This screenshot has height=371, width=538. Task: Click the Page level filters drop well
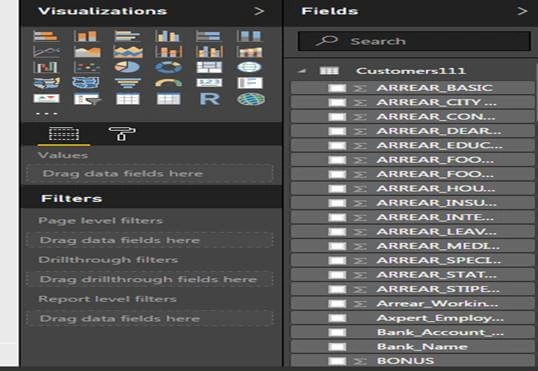(x=150, y=240)
